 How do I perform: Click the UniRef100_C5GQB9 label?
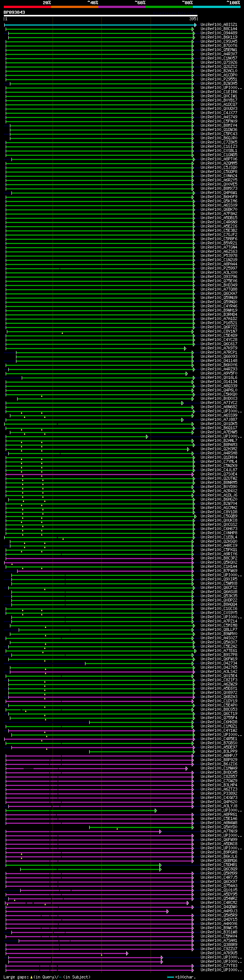[219, 516]
